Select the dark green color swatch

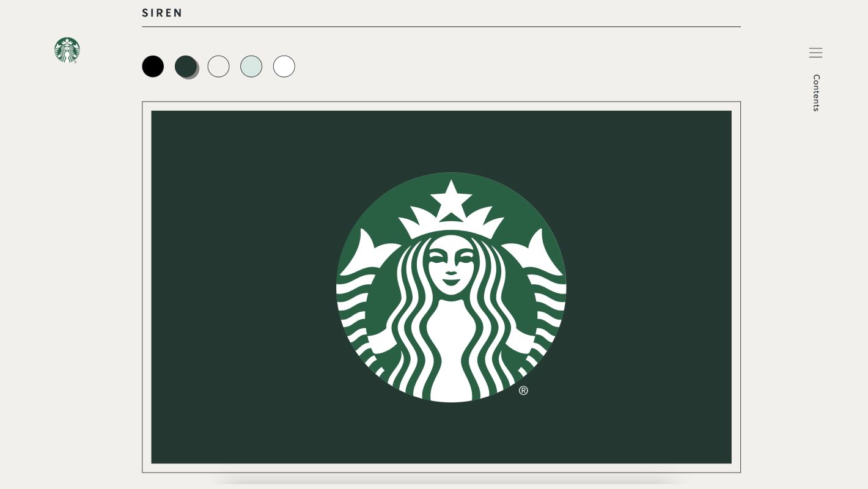pyautogui.click(x=186, y=66)
